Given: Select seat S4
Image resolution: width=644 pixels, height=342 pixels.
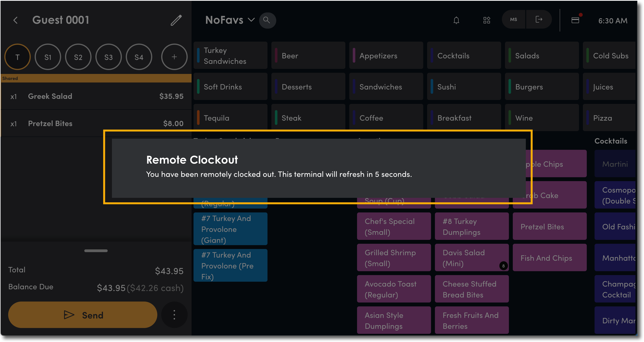Looking at the screenshot, I should tap(139, 57).
